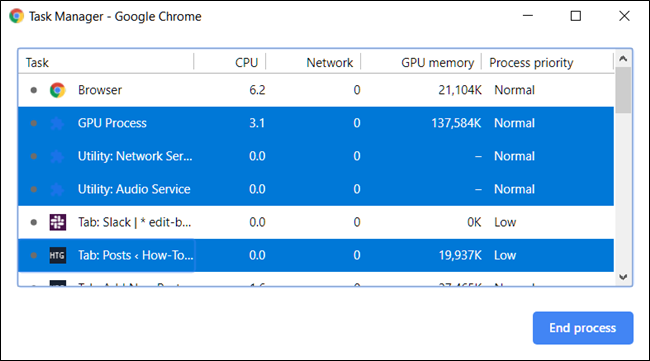
Task: Click the bullet dot in the Browser row
Action: 34,90
